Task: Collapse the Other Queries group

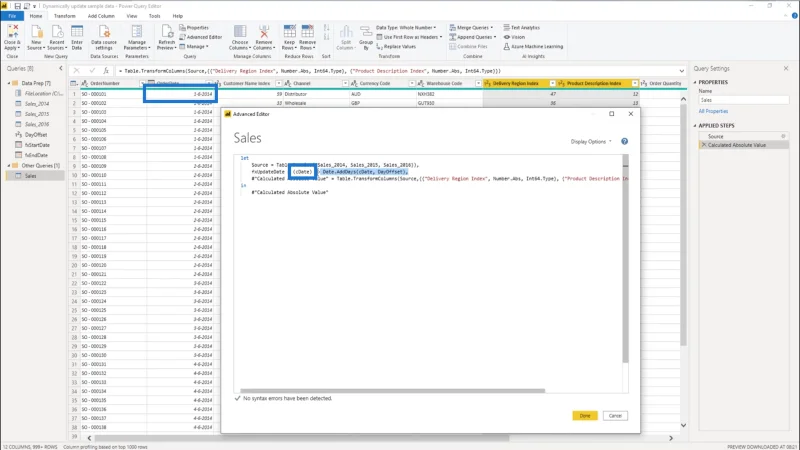Action: (9, 165)
